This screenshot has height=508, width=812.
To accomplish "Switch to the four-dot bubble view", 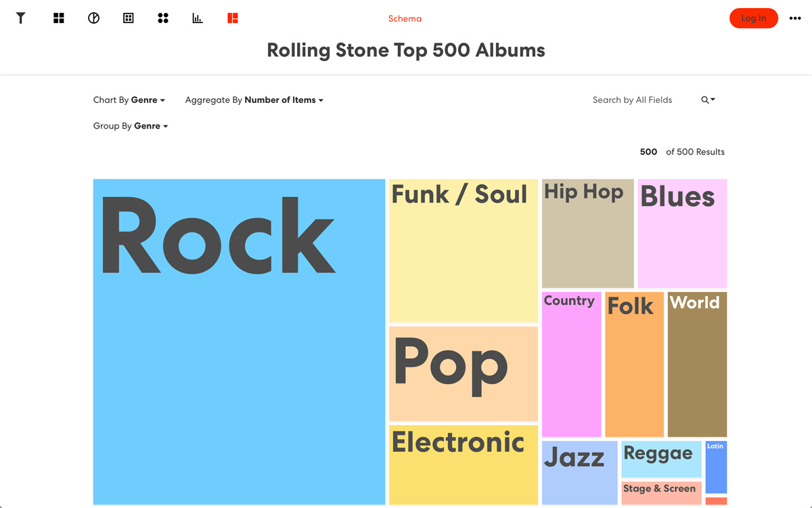I will (x=163, y=18).
